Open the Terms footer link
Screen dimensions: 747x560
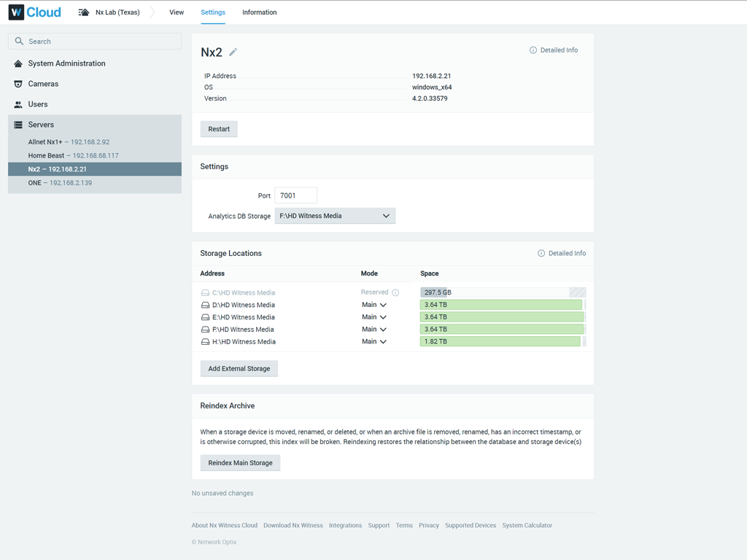pyautogui.click(x=404, y=525)
